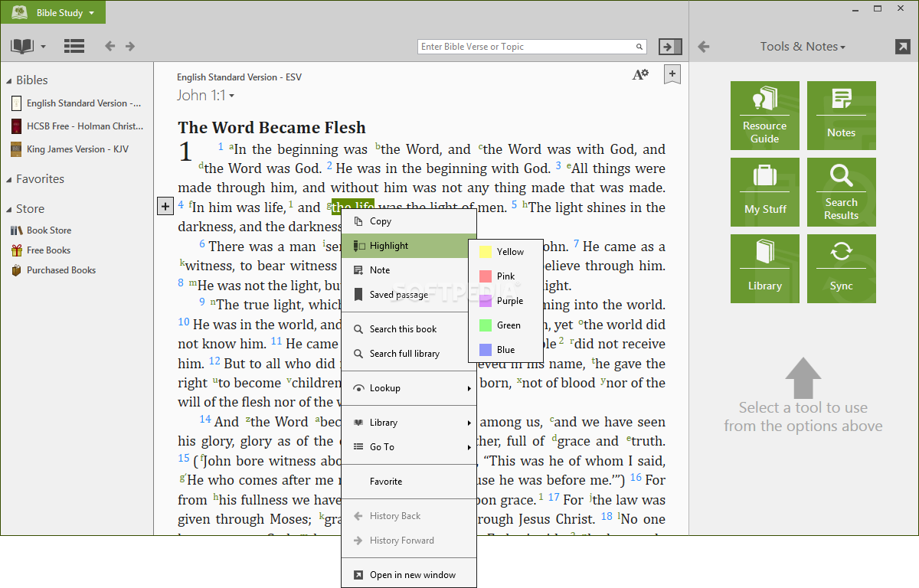919x588 pixels.
Task: Choose Highlight from the context menu
Action: click(x=409, y=246)
